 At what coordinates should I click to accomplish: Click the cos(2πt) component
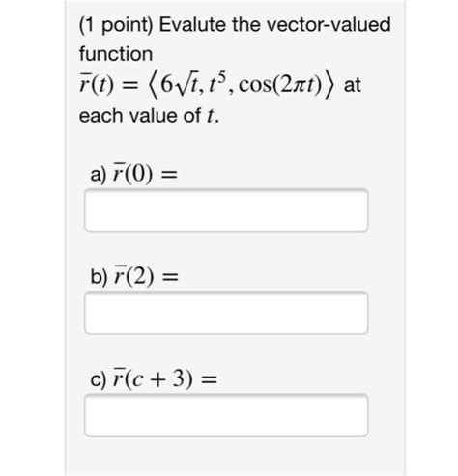[x=280, y=85]
